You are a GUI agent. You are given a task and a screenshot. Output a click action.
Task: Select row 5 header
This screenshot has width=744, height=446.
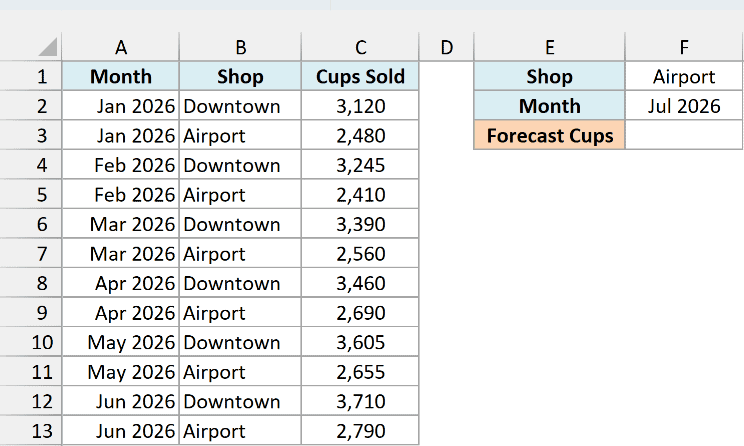pos(31,195)
